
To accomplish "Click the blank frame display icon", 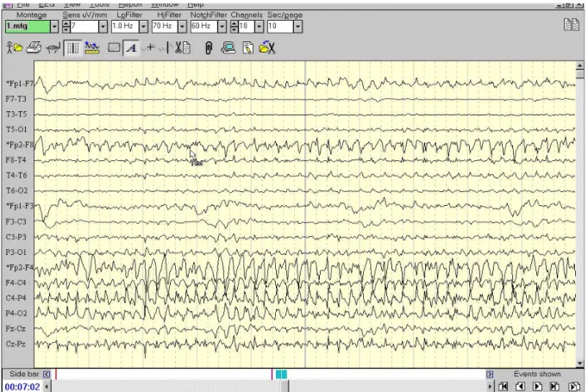I will 114,48.
